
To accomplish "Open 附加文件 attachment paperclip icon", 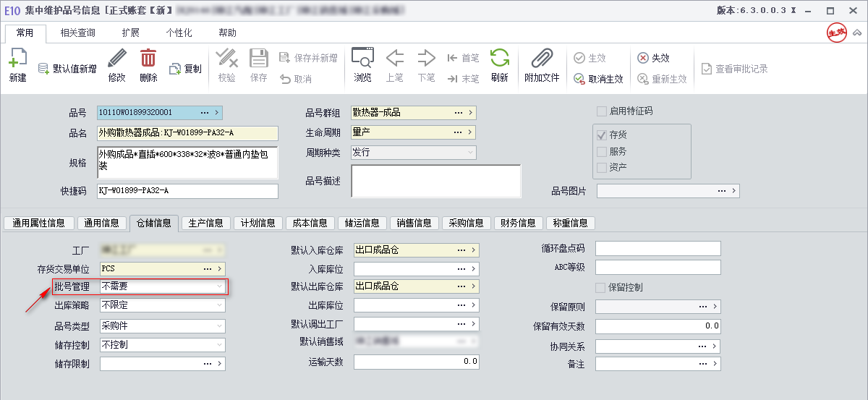I will tap(542, 59).
